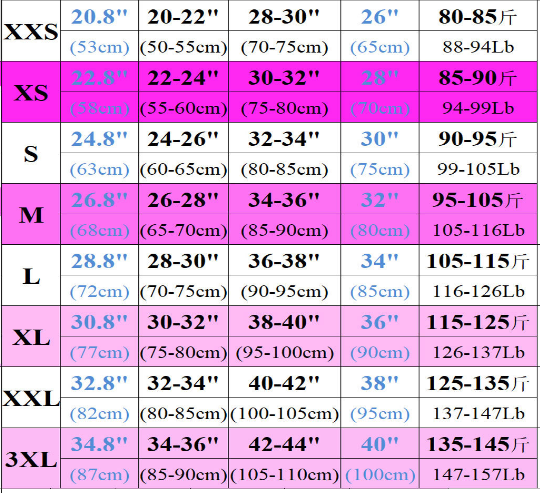Select the (55-60cm) cell

(183, 107)
